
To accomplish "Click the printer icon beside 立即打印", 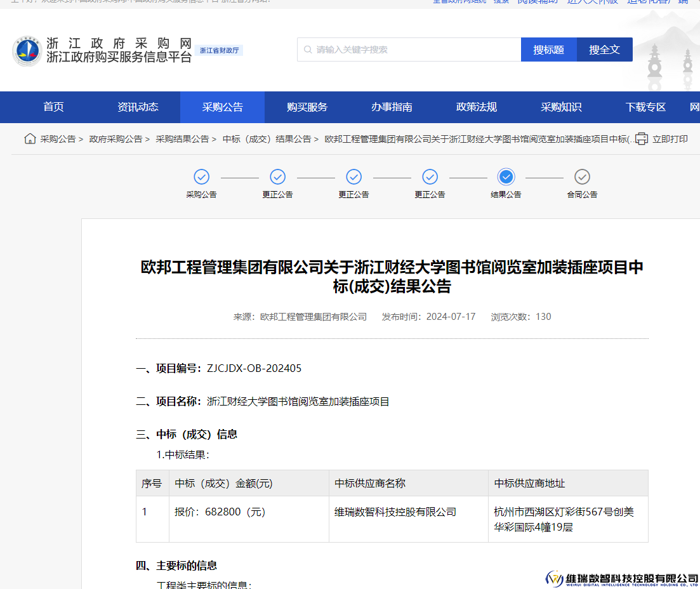I will tap(641, 139).
